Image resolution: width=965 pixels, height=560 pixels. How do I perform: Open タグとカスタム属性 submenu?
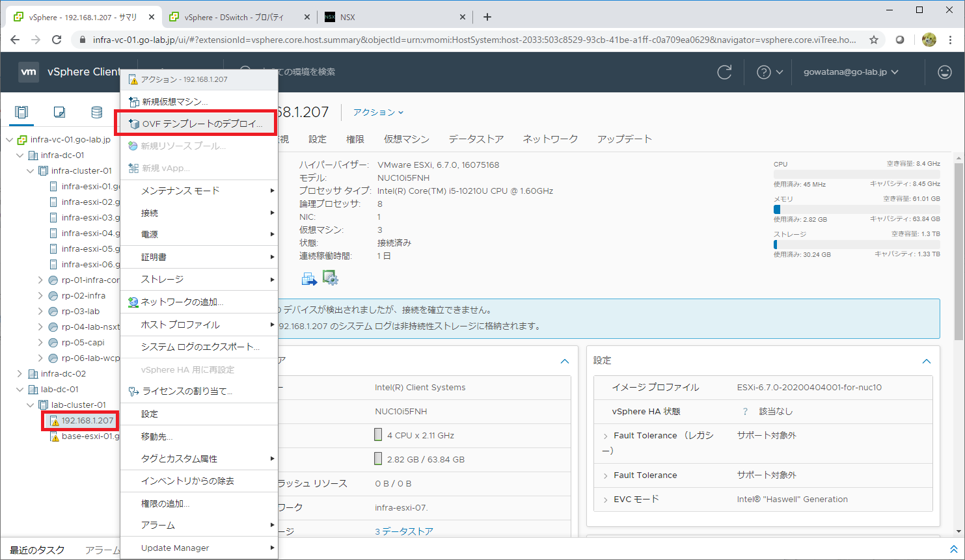pos(199,459)
